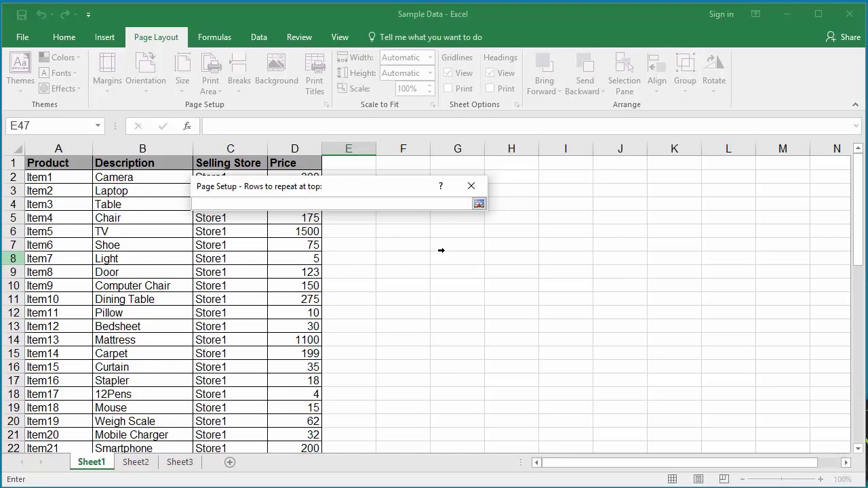
Task: Switch to the Home tab
Action: pyautogui.click(x=64, y=37)
